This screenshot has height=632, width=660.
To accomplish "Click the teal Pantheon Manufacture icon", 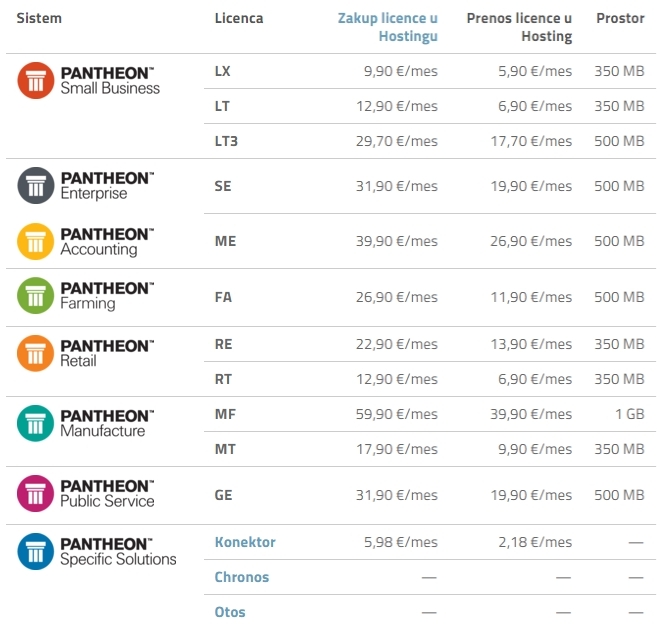I will [x=36, y=423].
